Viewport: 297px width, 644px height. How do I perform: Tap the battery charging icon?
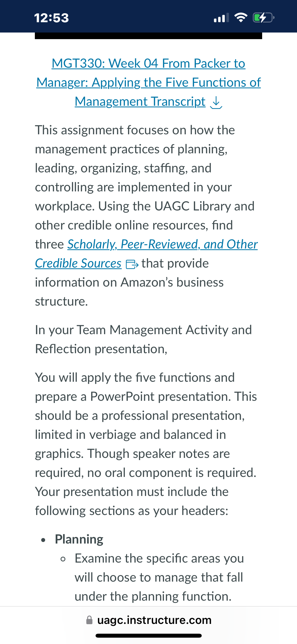[263, 18]
